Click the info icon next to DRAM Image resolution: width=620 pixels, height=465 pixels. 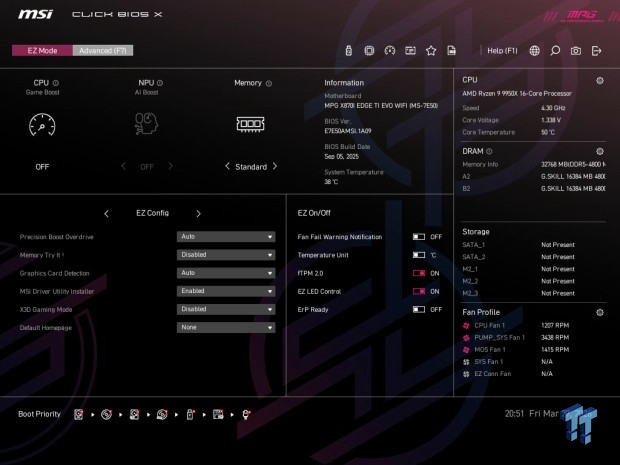pyautogui.click(x=489, y=151)
